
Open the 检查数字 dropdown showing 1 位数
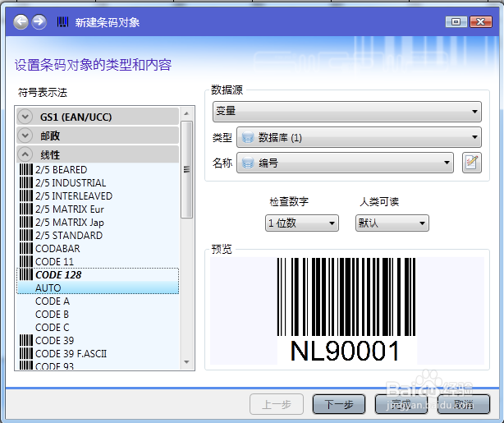click(x=302, y=223)
